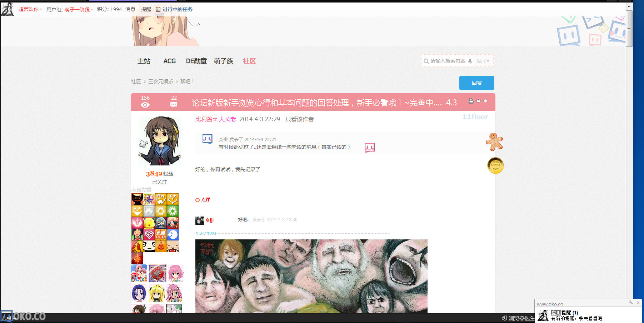644x323 pixels.
Task: Click the 请输入搜索内容 search input
Action: (x=448, y=61)
